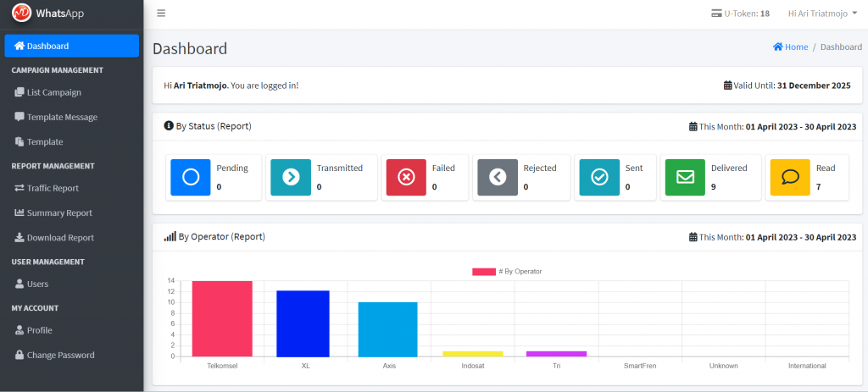Toggle the # By Operator chart legend

tap(507, 272)
